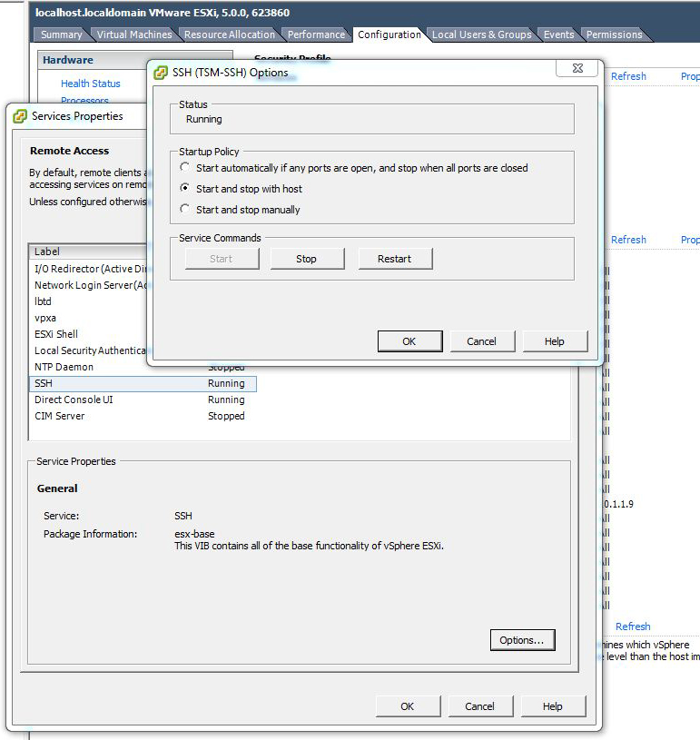Select Start and stop with host

coord(185,188)
